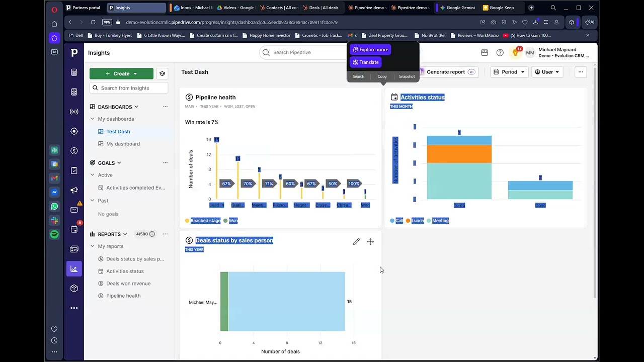Click the Pipedrive 'p' logo
Viewport: 644px width, 362px height.
pyautogui.click(x=74, y=52)
